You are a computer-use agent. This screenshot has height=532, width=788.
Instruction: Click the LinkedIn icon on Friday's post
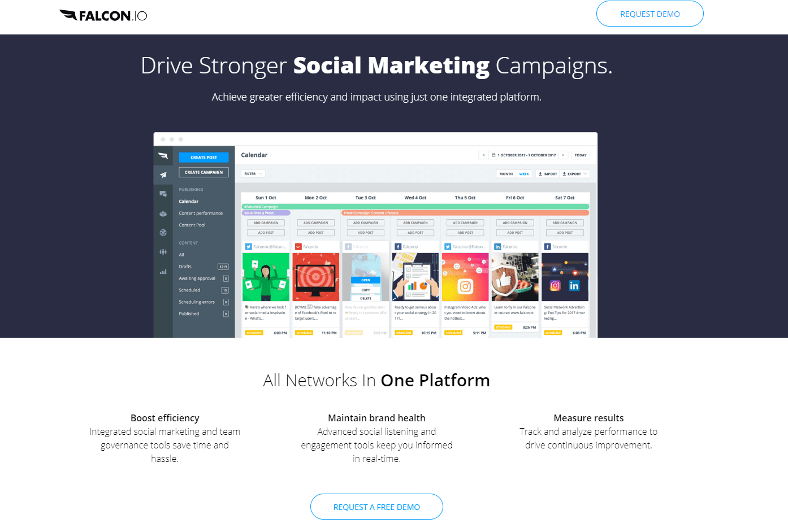click(497, 247)
